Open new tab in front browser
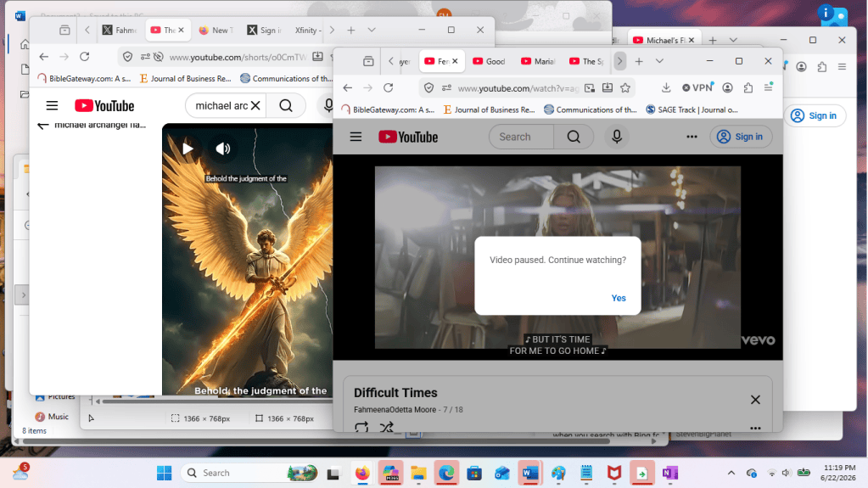The width and height of the screenshot is (868, 488). [x=639, y=61]
